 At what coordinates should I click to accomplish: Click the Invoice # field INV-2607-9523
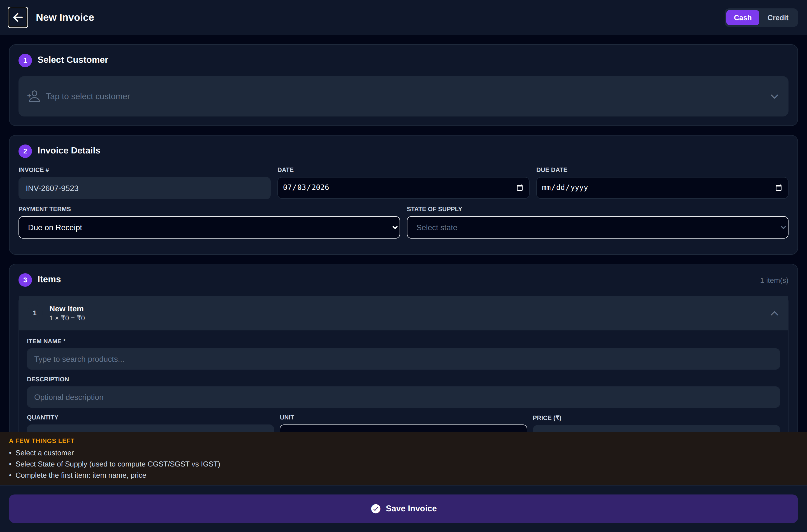coord(144,188)
